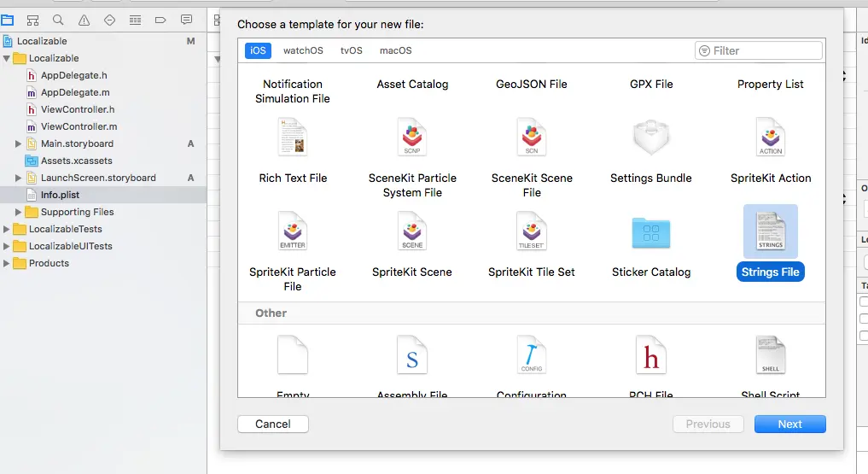Expand the Supporting Files group
The width and height of the screenshot is (868, 474).
point(18,212)
